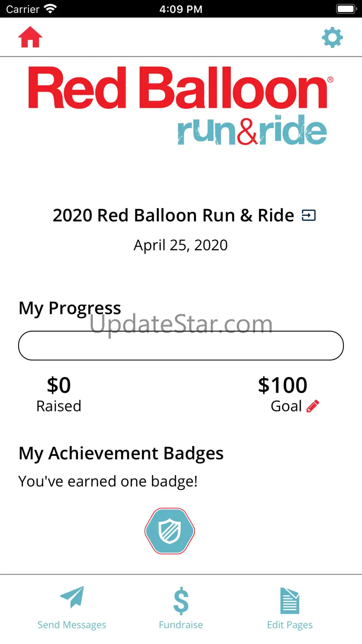Go to the Edit Pages tab label

[x=290, y=625]
